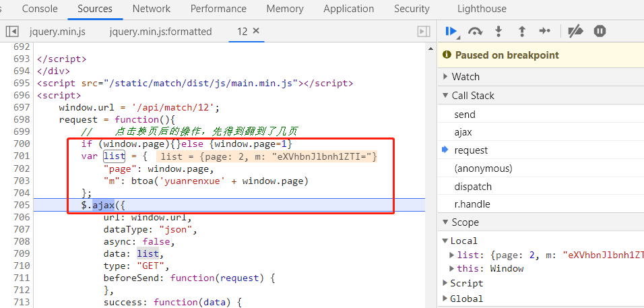Click line number 713 in gutter

(x=22, y=302)
